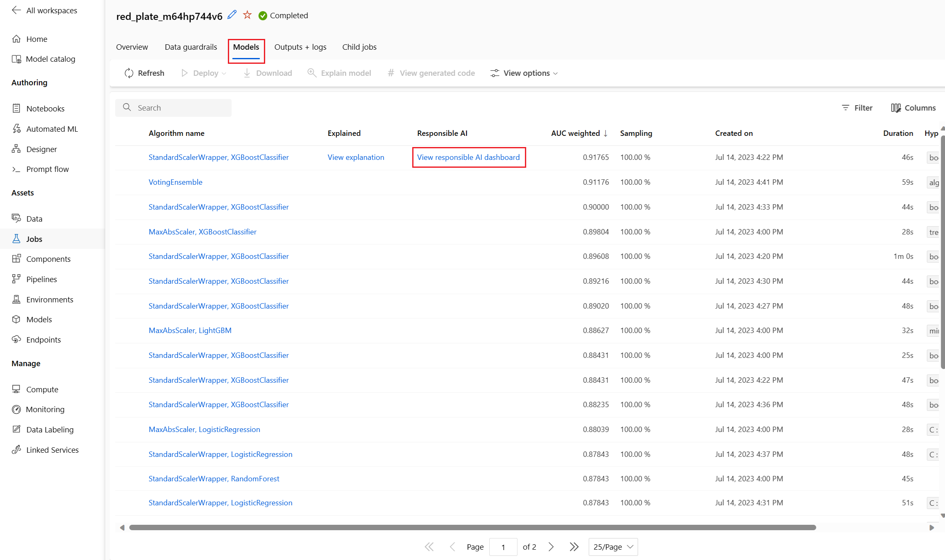Open the VotingEnsemble model link
The image size is (945, 560).
click(175, 182)
